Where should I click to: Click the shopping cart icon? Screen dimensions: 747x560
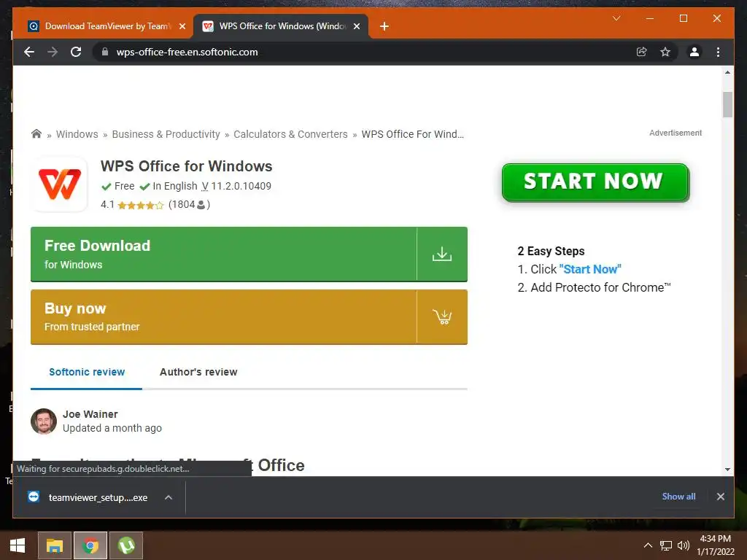tap(442, 316)
